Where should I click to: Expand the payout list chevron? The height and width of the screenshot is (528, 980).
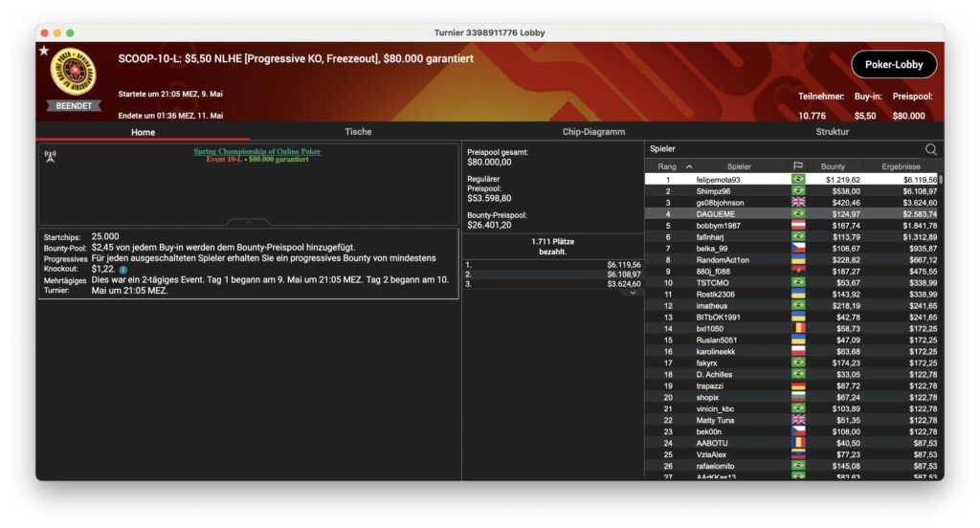[631, 293]
